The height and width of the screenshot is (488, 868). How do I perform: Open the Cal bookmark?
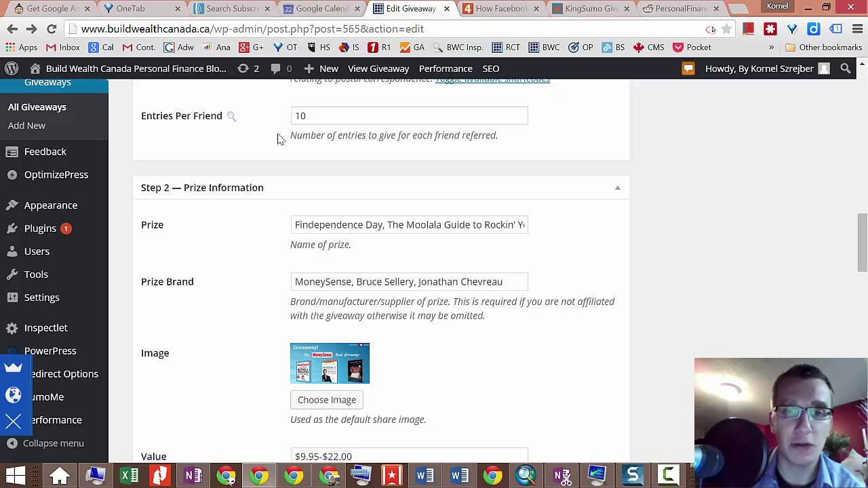coord(100,47)
